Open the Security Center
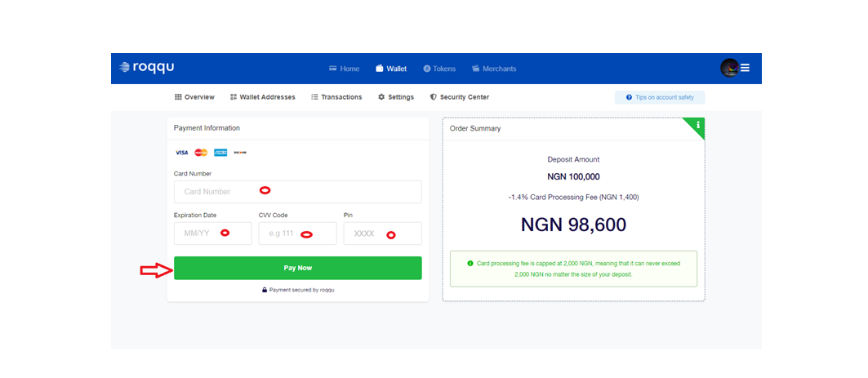 (460, 97)
